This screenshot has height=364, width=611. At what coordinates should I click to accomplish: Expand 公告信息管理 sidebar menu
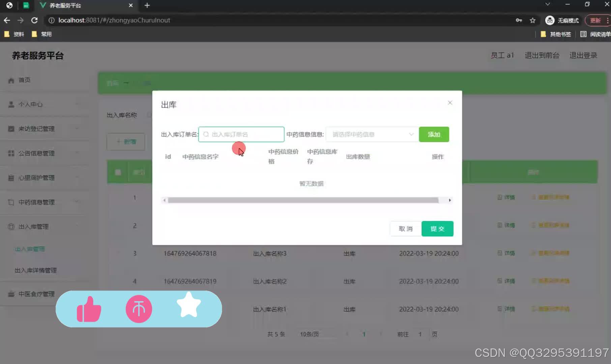click(x=44, y=153)
